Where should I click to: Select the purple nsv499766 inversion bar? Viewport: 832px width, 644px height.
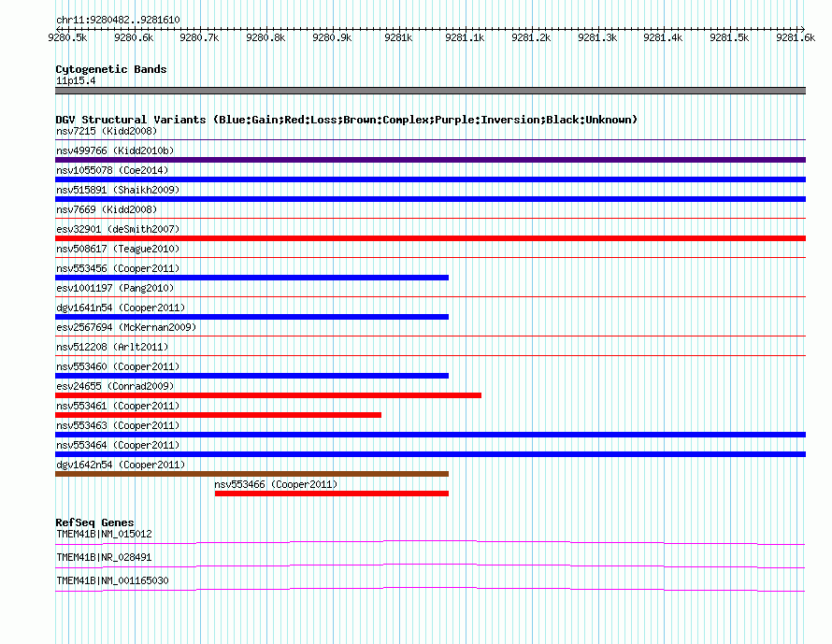click(430, 160)
